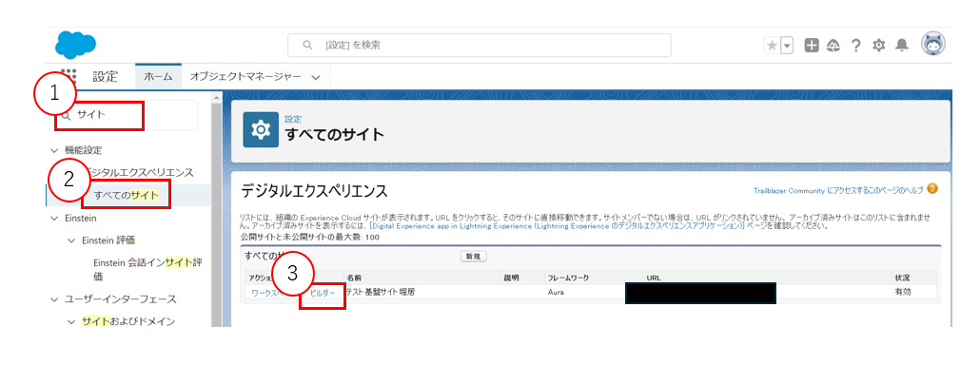
Task: Click the [設定] を検索 search field
Action: (480, 45)
